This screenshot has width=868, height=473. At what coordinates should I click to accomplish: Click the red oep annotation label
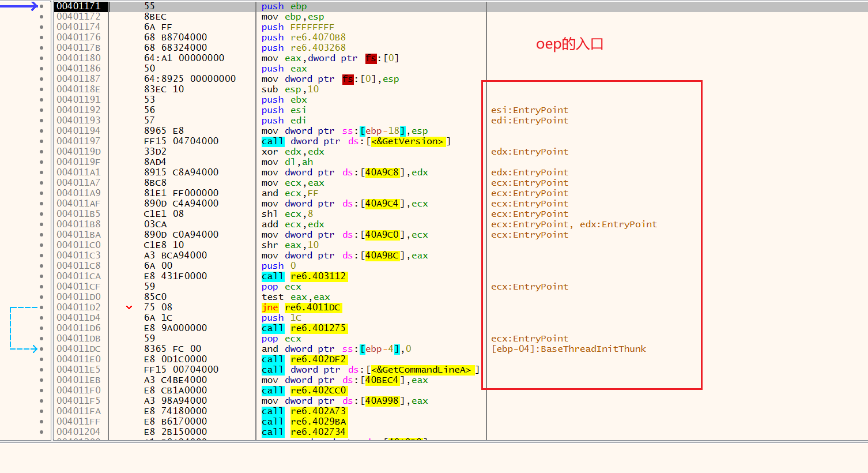[569, 44]
